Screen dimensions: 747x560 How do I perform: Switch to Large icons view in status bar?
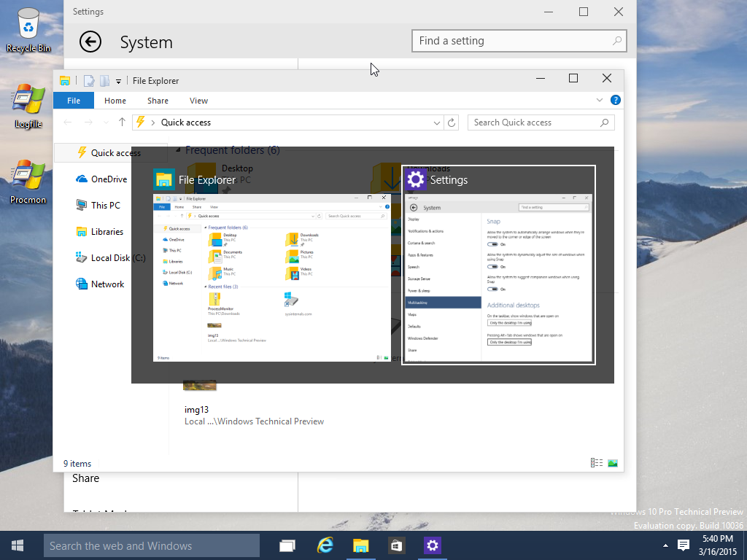[613, 463]
